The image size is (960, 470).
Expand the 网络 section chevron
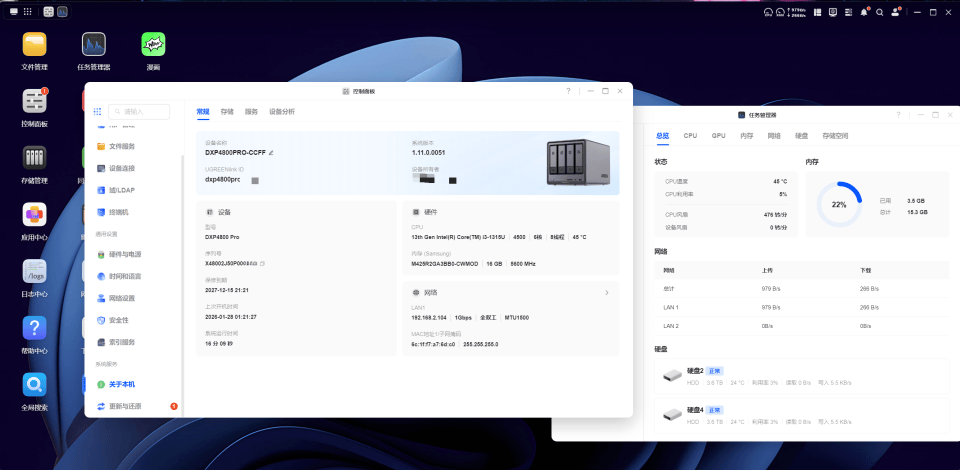606,293
